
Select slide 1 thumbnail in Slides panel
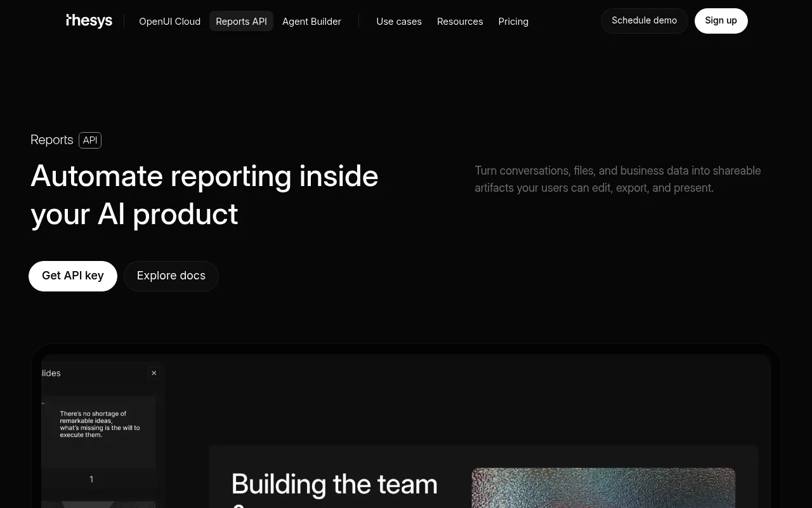[98, 432]
